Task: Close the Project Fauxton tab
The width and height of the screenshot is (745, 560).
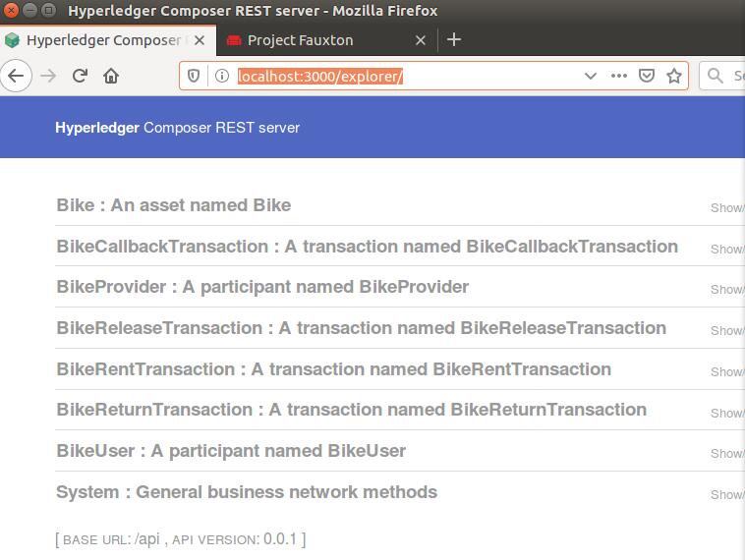Action: 420,40
